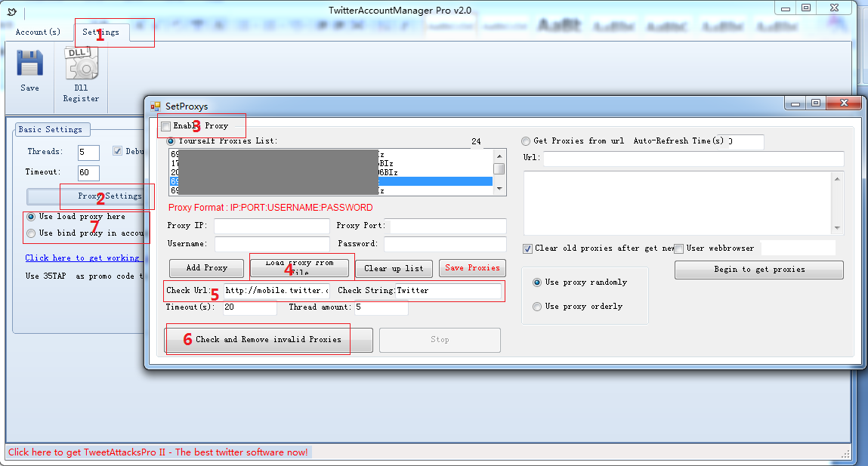
Task: Click Check and Remove invalid Proxies
Action: pos(268,340)
